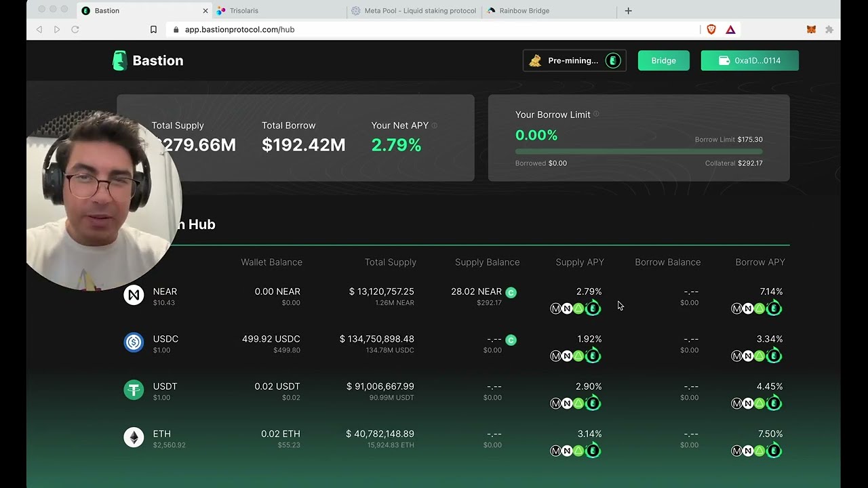
Task: Reload the page with the refresh icon
Action: [x=75, y=29]
